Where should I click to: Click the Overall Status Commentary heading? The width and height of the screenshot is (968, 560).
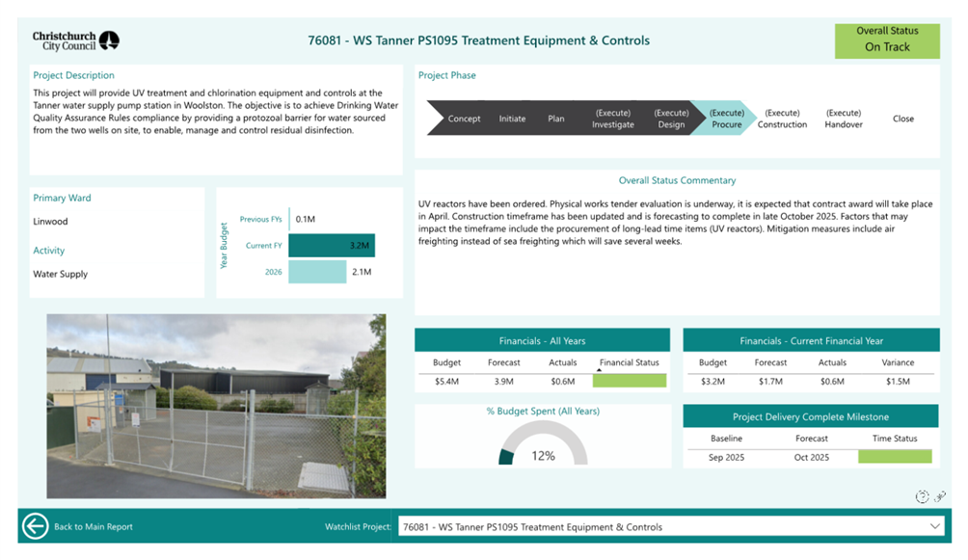[x=677, y=180]
